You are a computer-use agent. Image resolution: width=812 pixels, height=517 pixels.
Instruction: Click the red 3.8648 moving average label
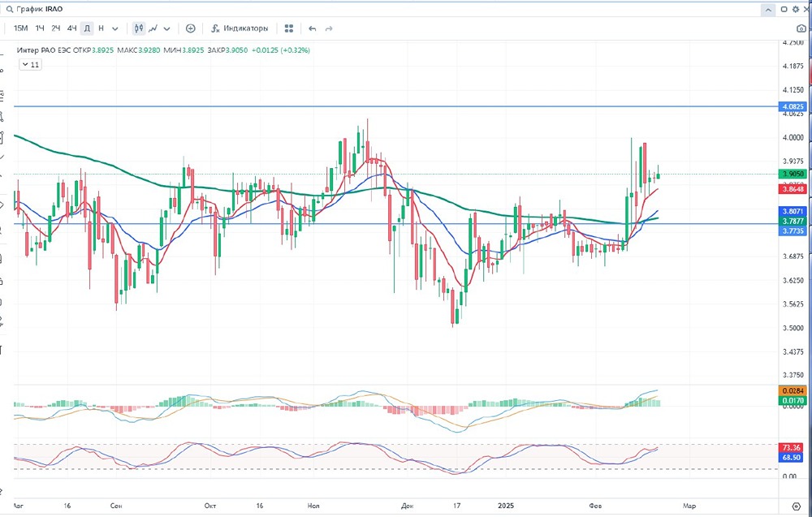pos(794,189)
